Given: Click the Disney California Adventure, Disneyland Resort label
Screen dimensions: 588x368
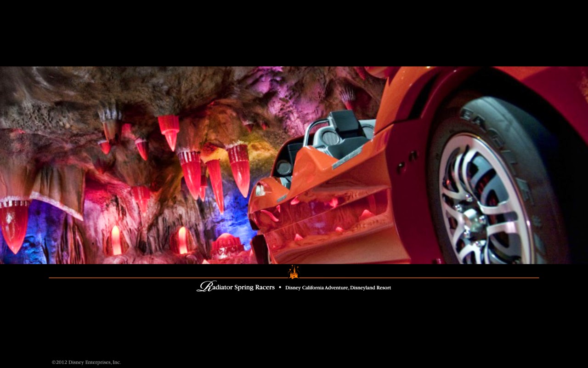Looking at the screenshot, I should [338, 287].
